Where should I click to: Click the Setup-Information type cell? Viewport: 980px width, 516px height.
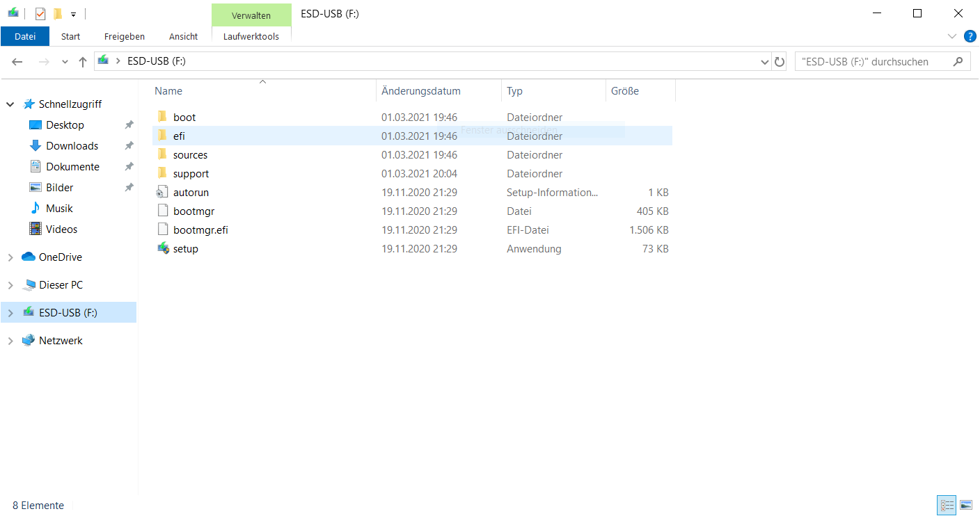[552, 192]
